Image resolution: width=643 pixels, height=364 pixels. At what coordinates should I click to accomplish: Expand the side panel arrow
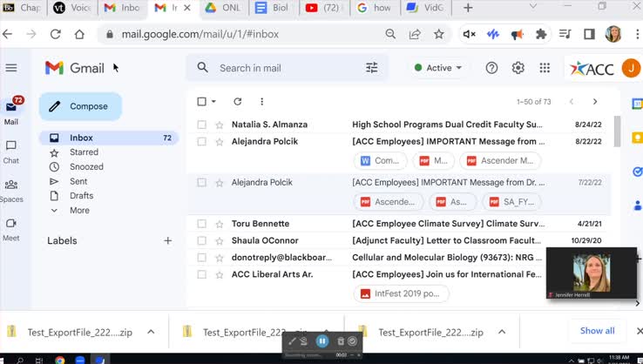point(637,303)
